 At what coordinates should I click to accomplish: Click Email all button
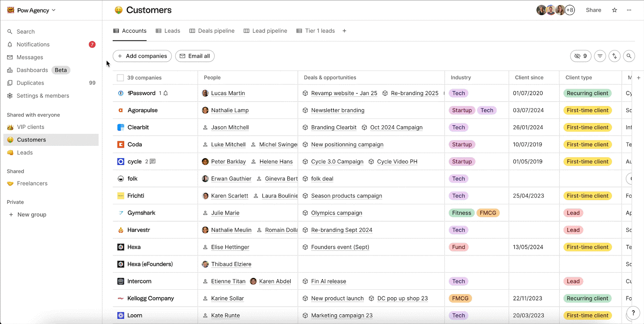coord(195,56)
